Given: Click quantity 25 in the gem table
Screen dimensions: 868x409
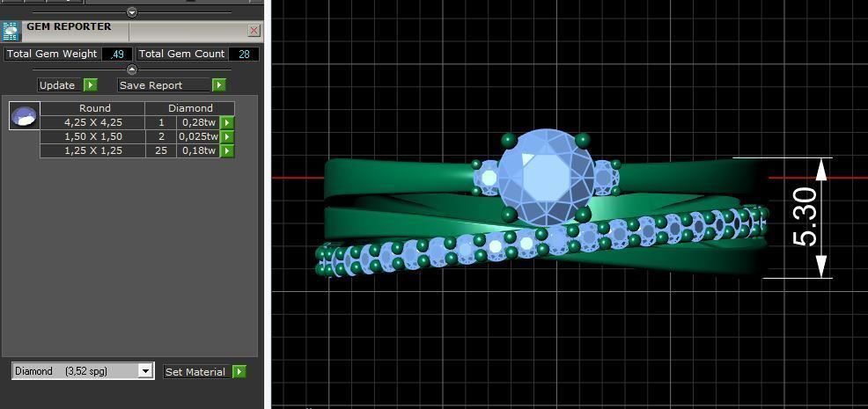Looking at the screenshot, I should pos(161,150).
